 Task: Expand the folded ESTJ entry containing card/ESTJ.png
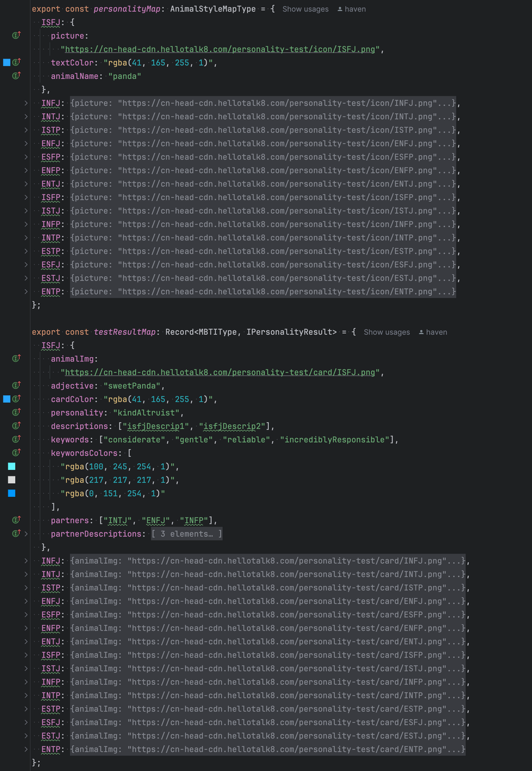tap(26, 735)
